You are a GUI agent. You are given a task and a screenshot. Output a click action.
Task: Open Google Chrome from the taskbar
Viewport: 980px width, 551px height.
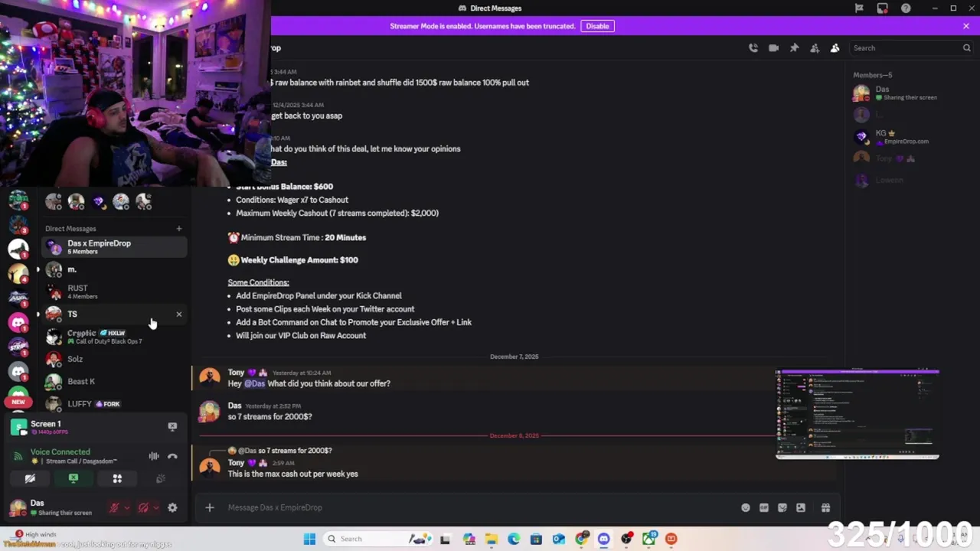pyautogui.click(x=581, y=539)
